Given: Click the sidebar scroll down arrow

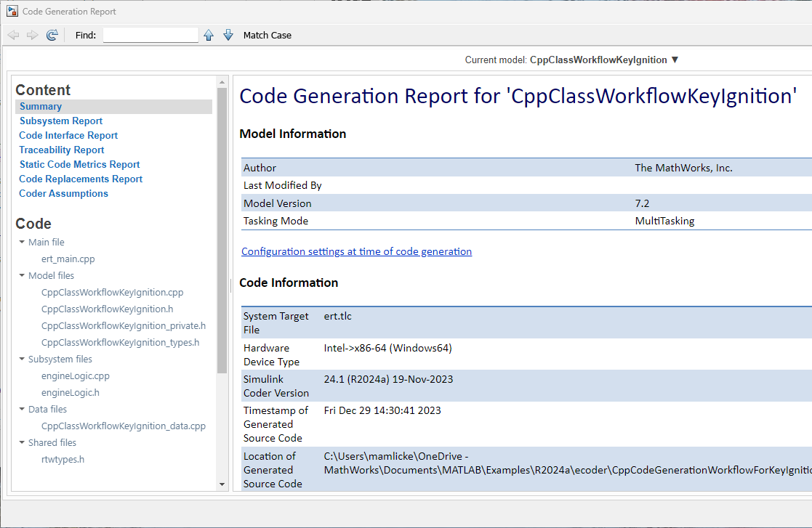Looking at the screenshot, I should tap(222, 484).
